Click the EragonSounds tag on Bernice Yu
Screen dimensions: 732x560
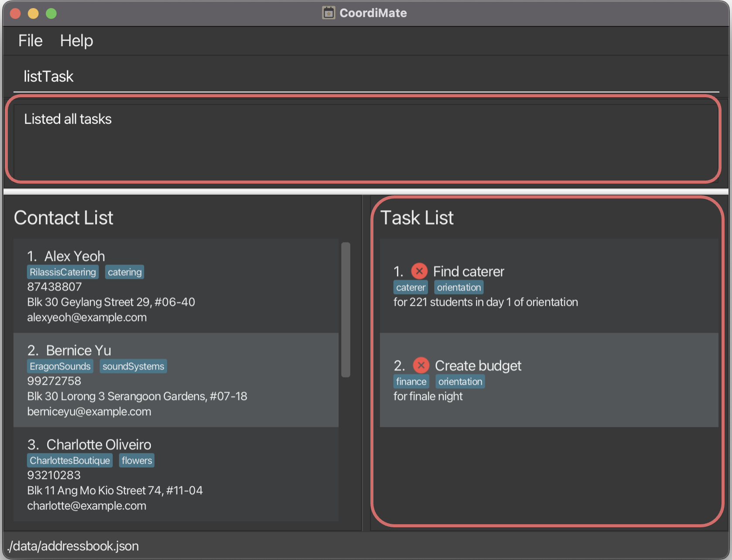point(60,366)
